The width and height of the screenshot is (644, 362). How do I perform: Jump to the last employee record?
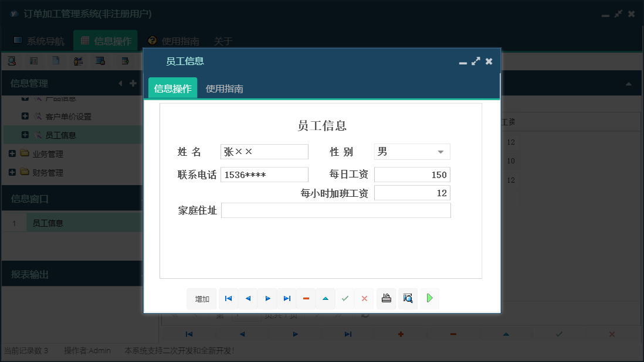(x=287, y=298)
